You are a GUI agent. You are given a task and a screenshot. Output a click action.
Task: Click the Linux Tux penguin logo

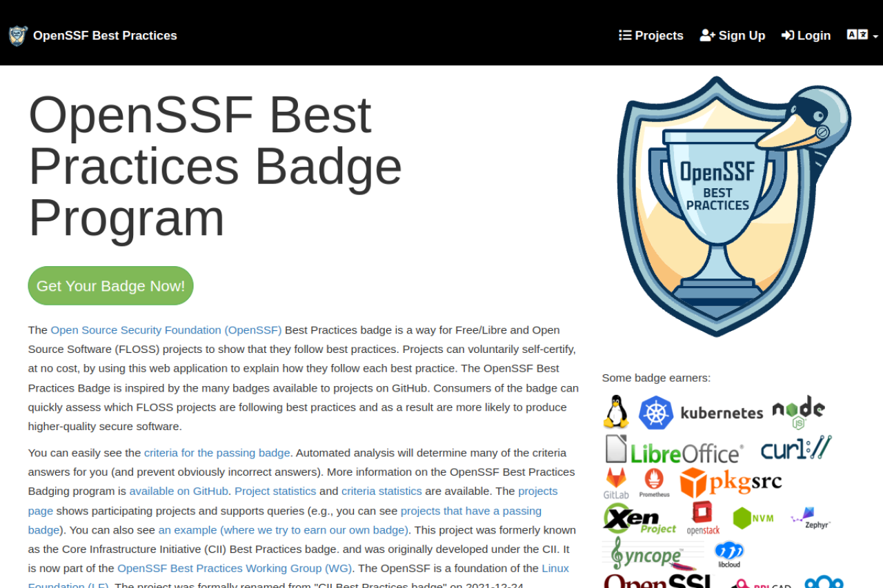point(616,412)
